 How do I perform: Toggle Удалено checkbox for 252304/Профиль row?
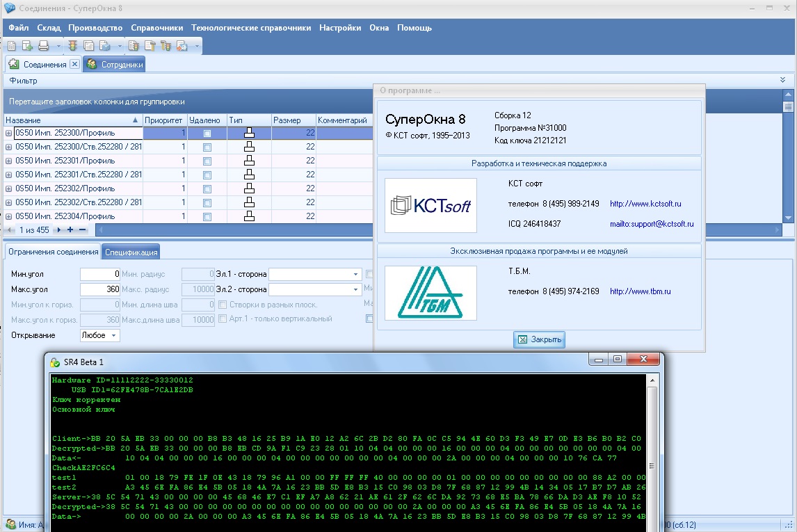tap(207, 216)
